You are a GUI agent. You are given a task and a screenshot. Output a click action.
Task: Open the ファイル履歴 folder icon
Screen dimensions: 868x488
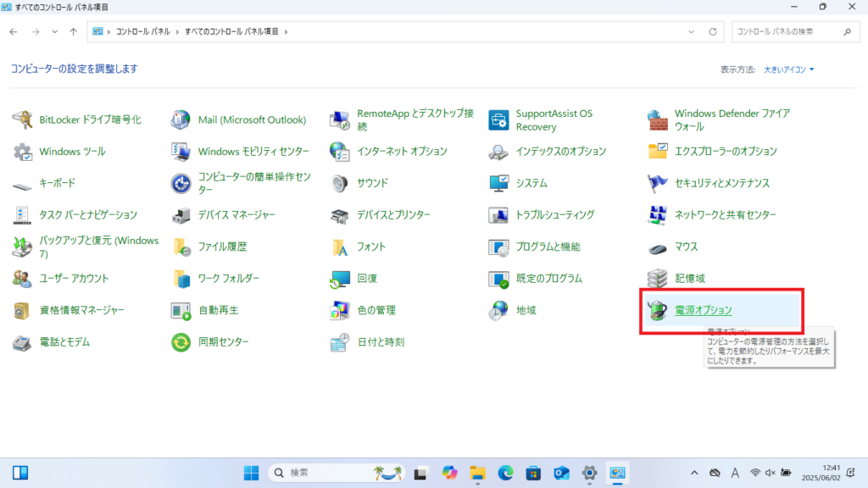click(x=181, y=247)
